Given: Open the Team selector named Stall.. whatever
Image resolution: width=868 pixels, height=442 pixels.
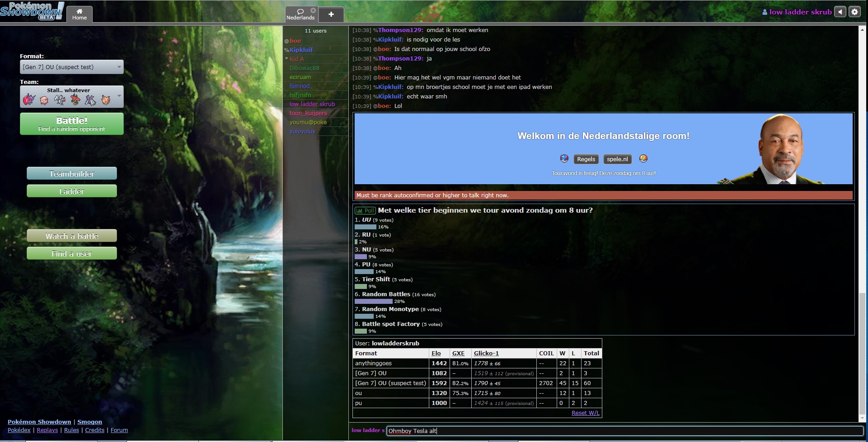Looking at the screenshot, I should (x=72, y=97).
